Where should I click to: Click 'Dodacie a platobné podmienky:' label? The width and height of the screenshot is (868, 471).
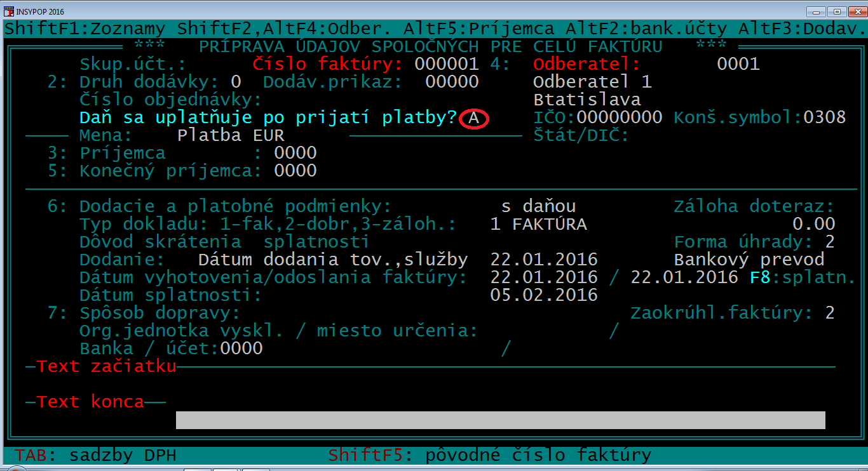(x=236, y=206)
